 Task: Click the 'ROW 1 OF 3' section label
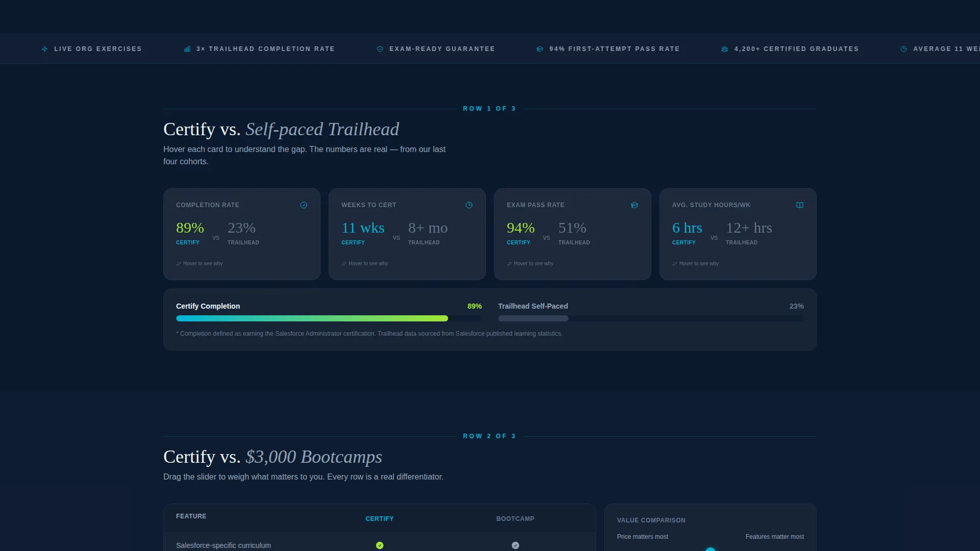489,109
